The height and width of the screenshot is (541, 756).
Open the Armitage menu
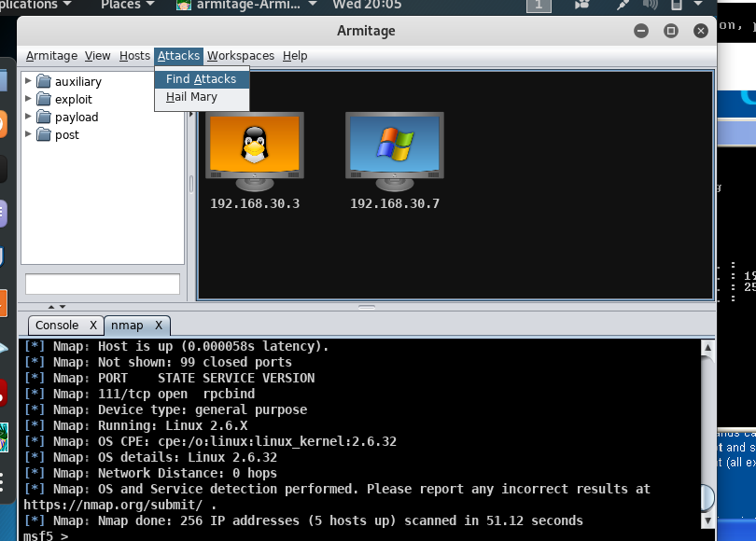click(51, 56)
